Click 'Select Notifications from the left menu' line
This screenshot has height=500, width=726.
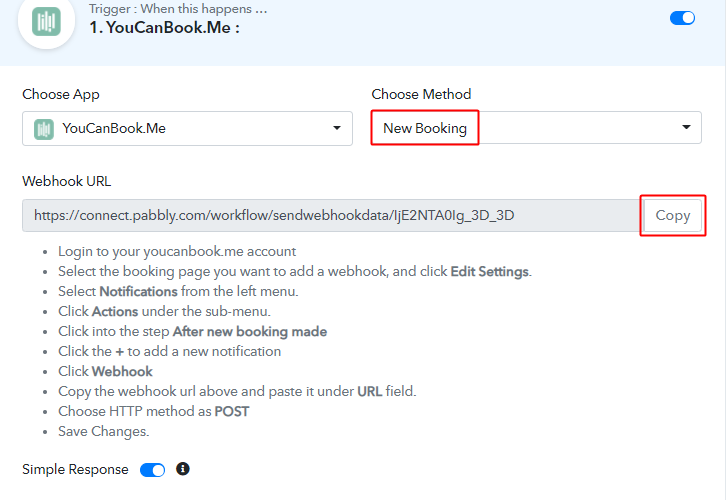click(178, 291)
